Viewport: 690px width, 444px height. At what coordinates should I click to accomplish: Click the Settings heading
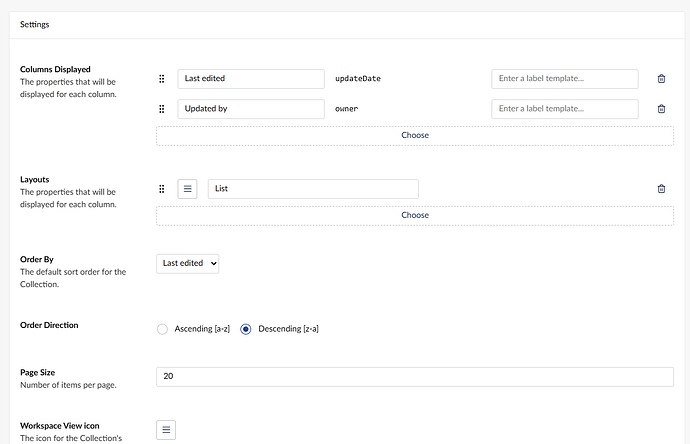(34, 25)
